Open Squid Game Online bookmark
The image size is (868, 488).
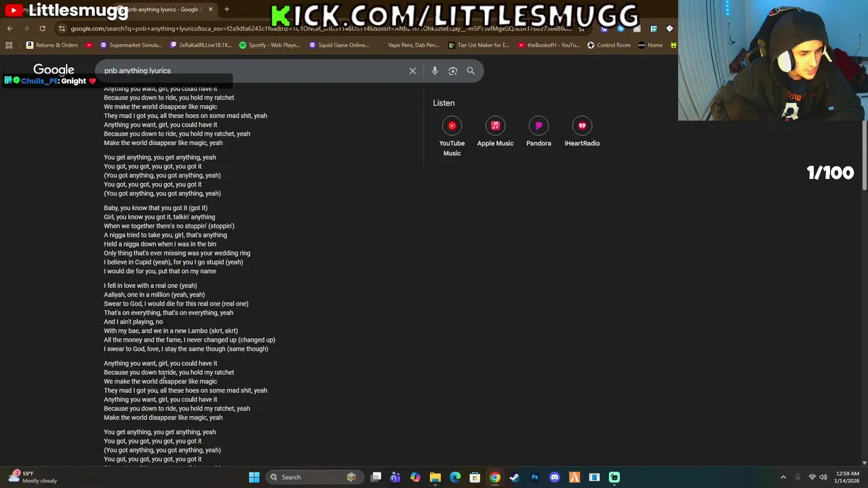[339, 45]
